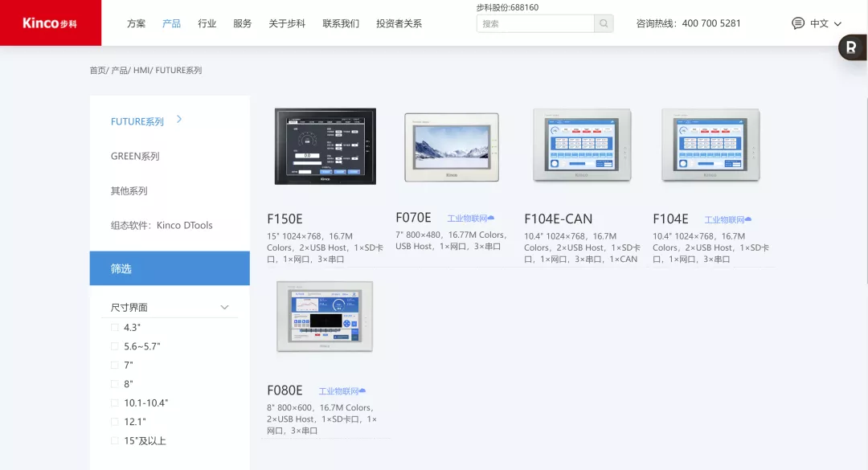
Task: Open the F104E product image
Action: point(710,145)
